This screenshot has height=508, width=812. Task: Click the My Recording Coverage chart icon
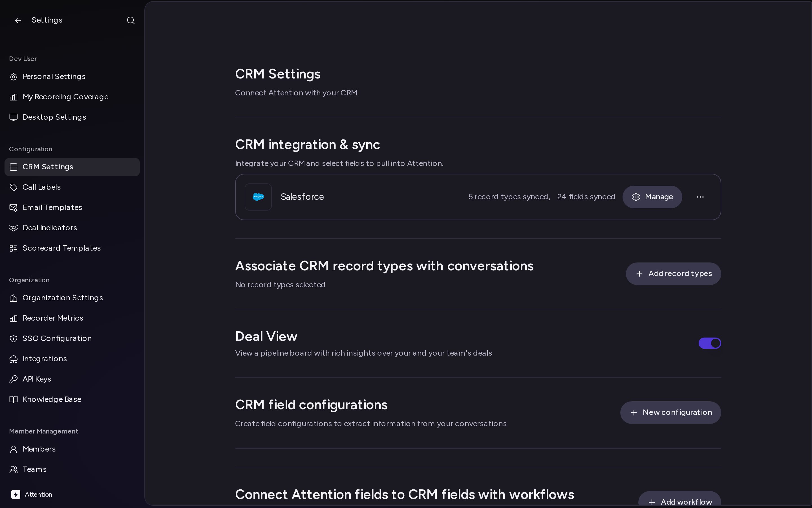pyautogui.click(x=14, y=97)
